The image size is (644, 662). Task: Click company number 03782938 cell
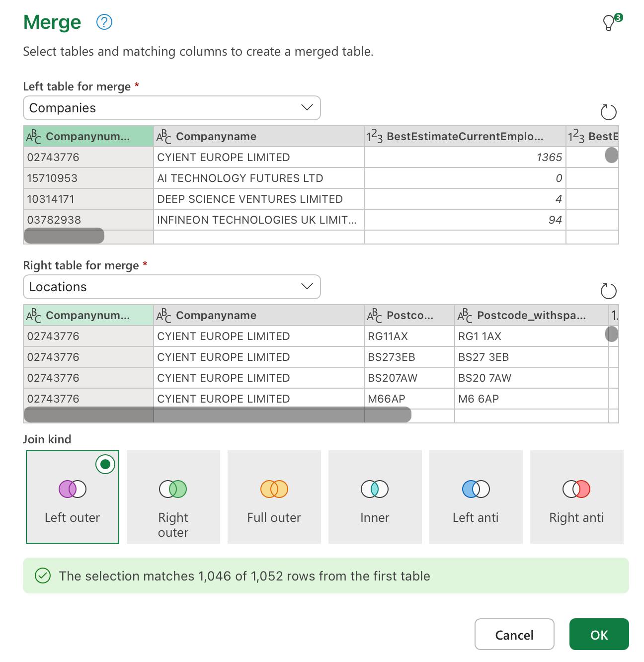pos(88,220)
